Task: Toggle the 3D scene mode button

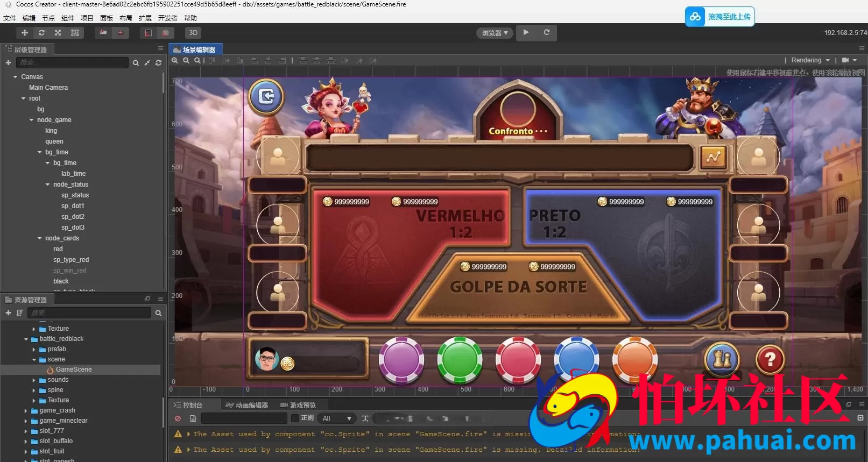Action: tap(193, 33)
